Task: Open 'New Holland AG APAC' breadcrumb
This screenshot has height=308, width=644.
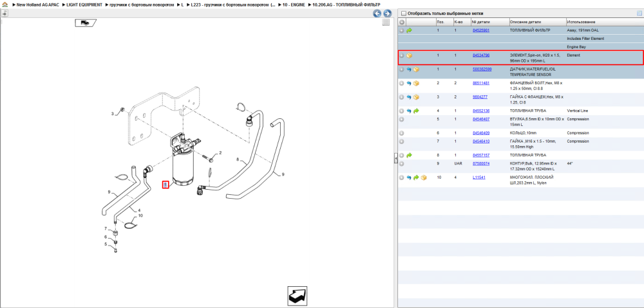Action: [39, 4]
